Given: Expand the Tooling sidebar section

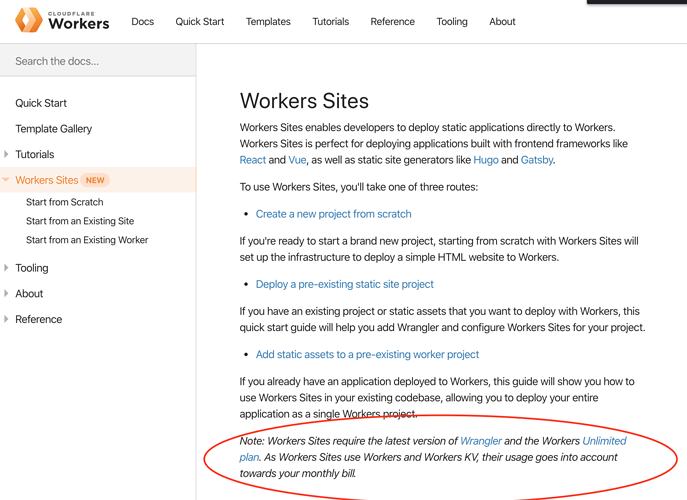Looking at the screenshot, I should (x=7, y=268).
